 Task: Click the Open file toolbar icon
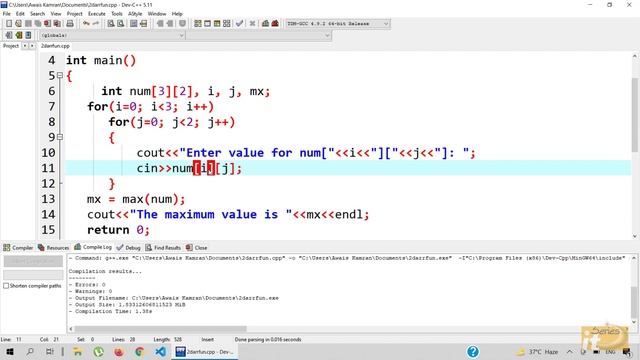18,24
